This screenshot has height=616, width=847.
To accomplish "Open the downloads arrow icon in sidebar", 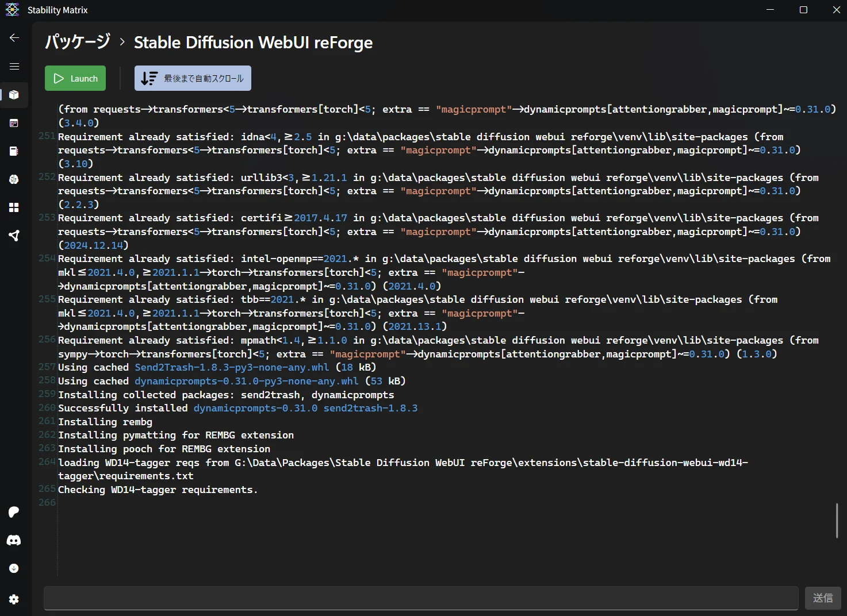I will [x=14, y=568].
